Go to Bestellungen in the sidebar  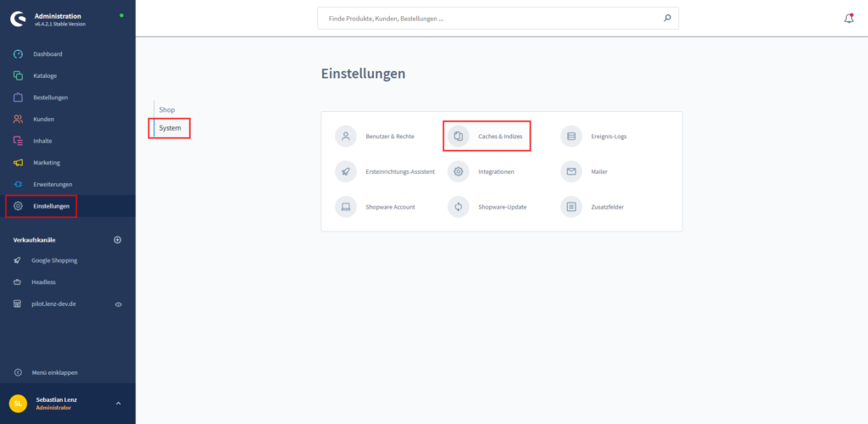coord(50,98)
